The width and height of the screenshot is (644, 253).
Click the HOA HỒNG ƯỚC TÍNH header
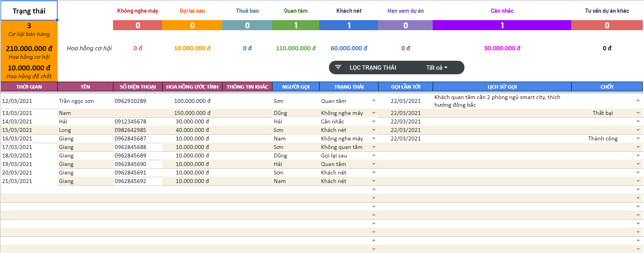[x=192, y=87]
